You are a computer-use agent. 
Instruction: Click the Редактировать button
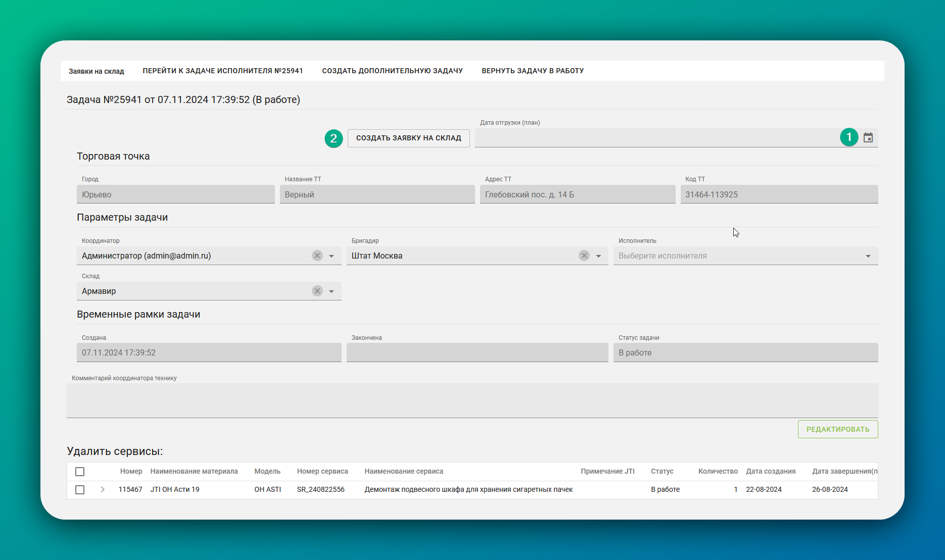point(838,429)
